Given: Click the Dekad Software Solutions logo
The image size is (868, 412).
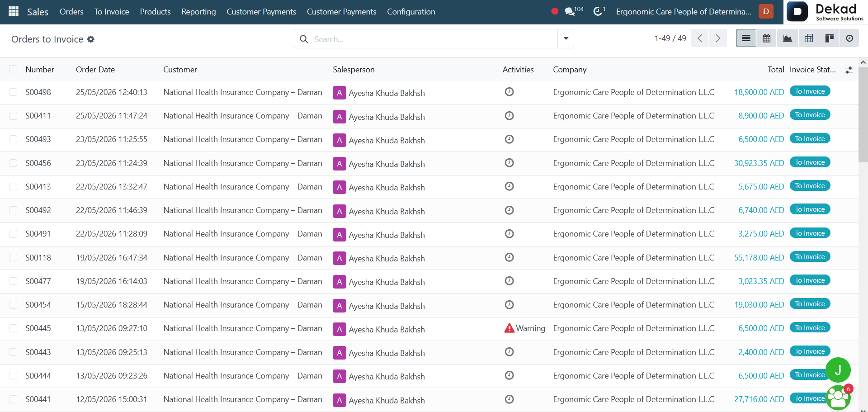Looking at the screenshot, I should pos(826,12).
